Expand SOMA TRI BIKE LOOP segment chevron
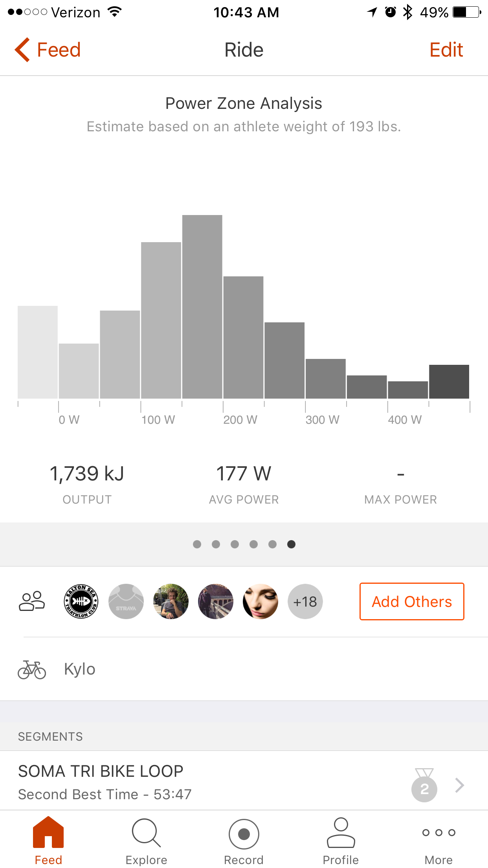Image resolution: width=488 pixels, height=868 pixels. click(x=459, y=785)
